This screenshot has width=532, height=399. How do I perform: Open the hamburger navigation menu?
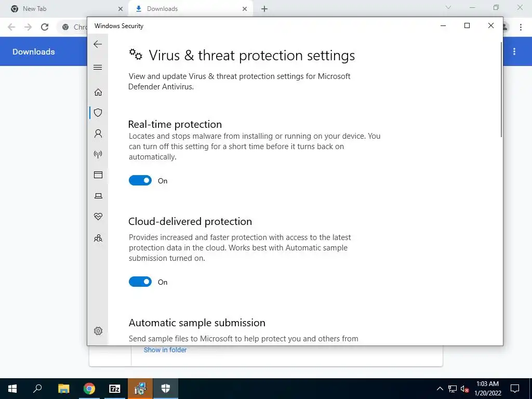(x=98, y=67)
